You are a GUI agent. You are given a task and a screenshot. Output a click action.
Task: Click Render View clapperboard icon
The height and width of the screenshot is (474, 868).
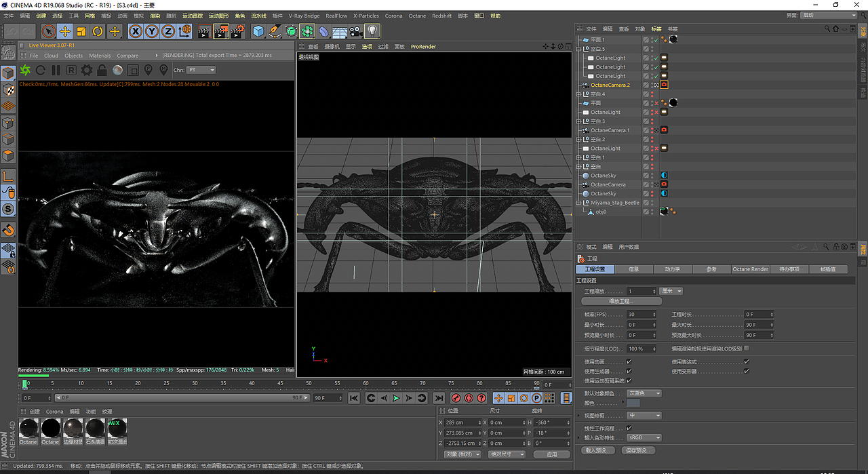pyautogui.click(x=204, y=31)
